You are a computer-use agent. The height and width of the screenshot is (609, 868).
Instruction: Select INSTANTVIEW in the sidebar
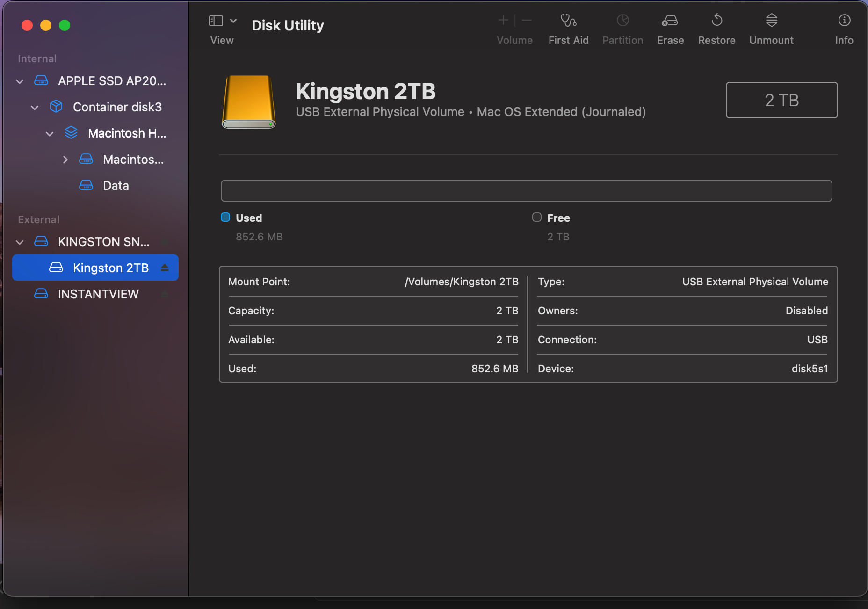point(95,294)
